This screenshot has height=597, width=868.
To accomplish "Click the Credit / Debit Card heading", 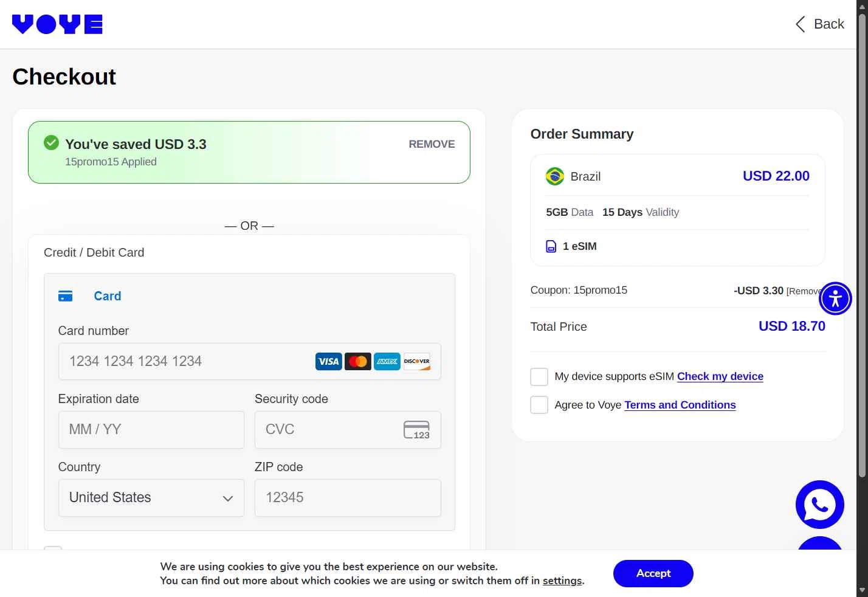I will point(94,252).
